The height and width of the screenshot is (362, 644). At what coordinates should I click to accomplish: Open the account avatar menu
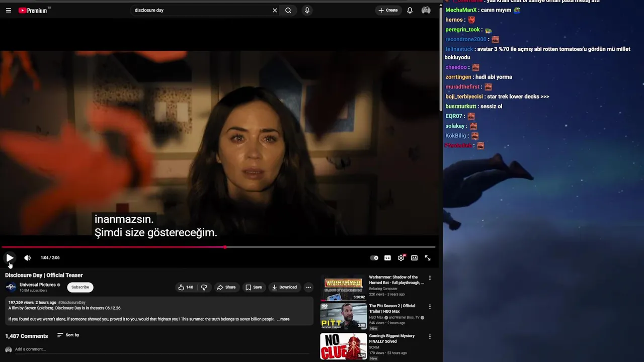(x=426, y=10)
